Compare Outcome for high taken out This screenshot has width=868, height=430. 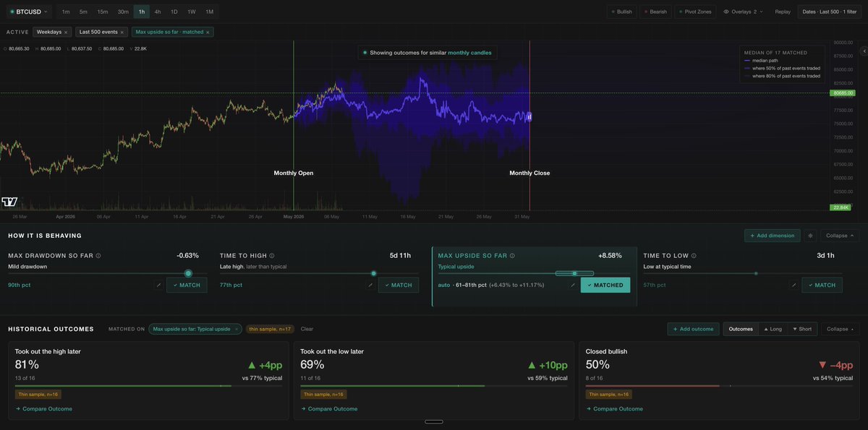click(x=44, y=409)
